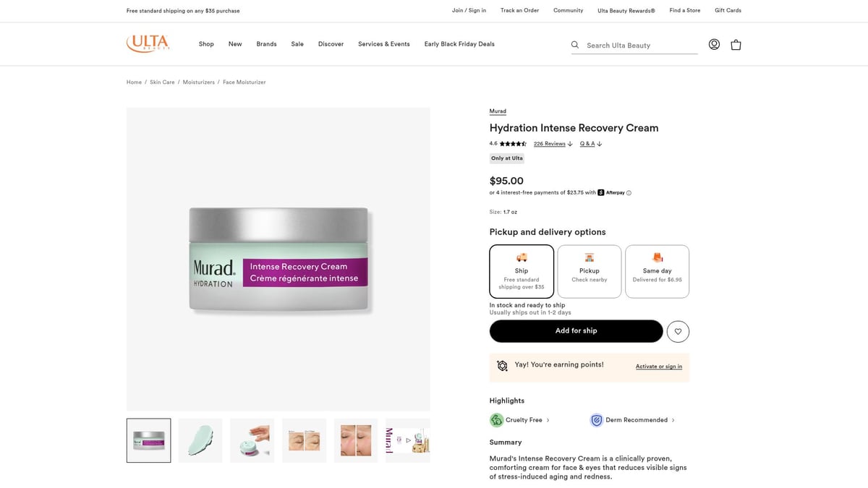The width and height of the screenshot is (868, 488).
Task: View the cream texture swatch thumbnail
Action: (x=200, y=440)
